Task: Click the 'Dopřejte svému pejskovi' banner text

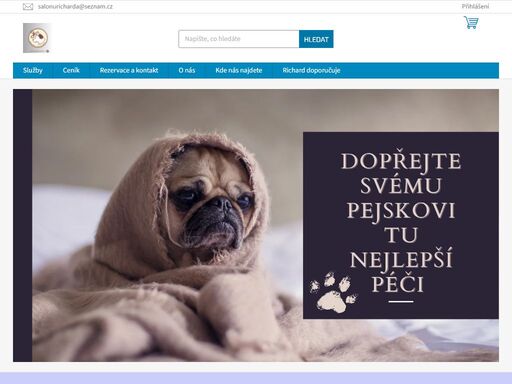Action: coord(401,223)
